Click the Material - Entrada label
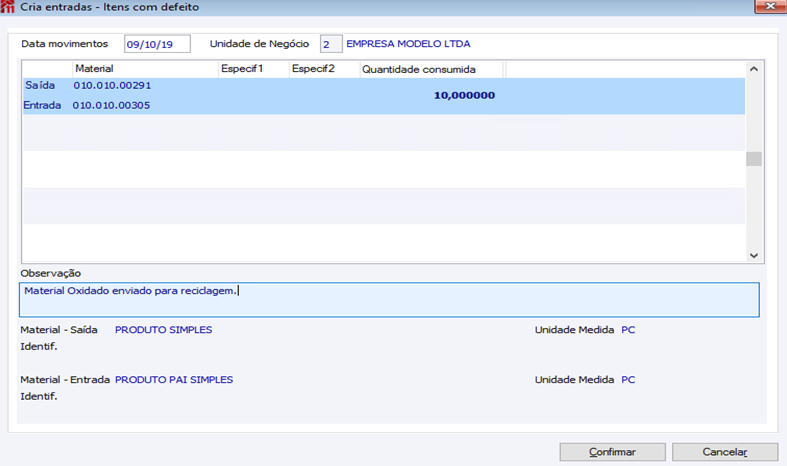 (x=65, y=380)
